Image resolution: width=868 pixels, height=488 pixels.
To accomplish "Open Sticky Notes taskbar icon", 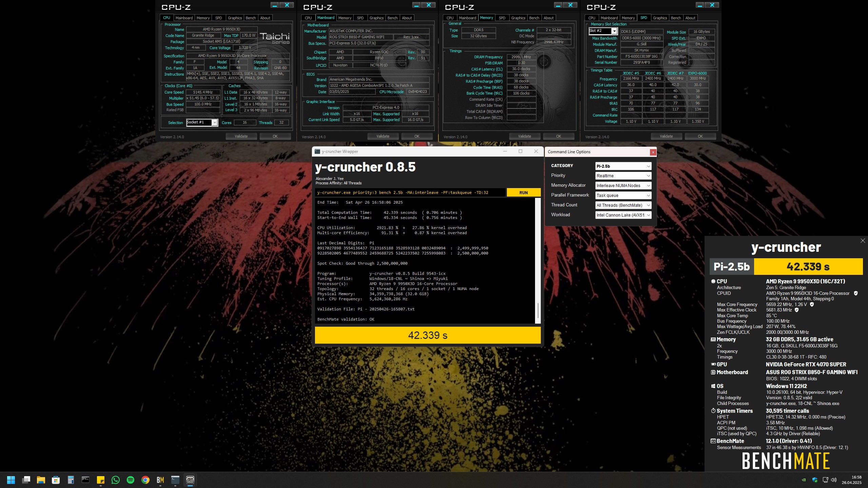I will [101, 480].
